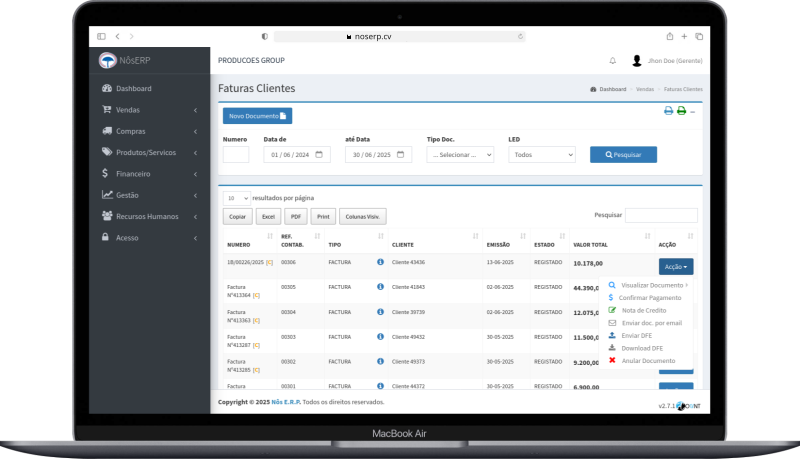Click the Produtos/Servicos tag icon
800x459 pixels.
click(x=107, y=152)
